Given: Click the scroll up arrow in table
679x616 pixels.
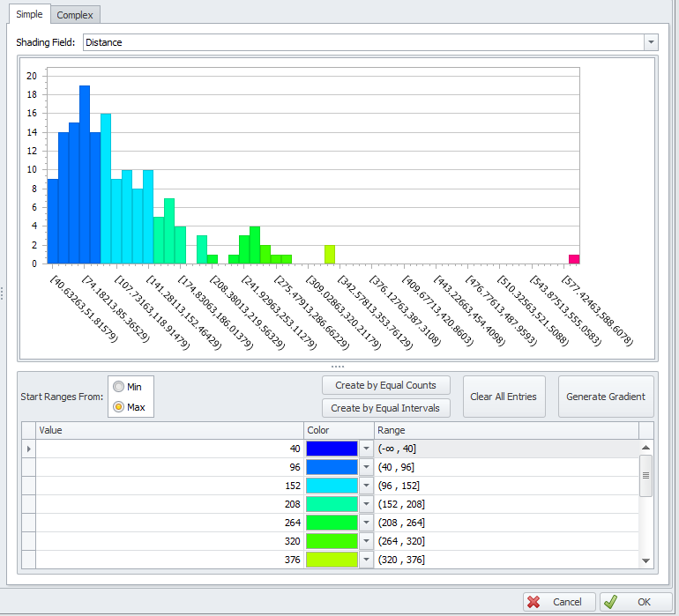Looking at the screenshot, I should click(x=646, y=448).
